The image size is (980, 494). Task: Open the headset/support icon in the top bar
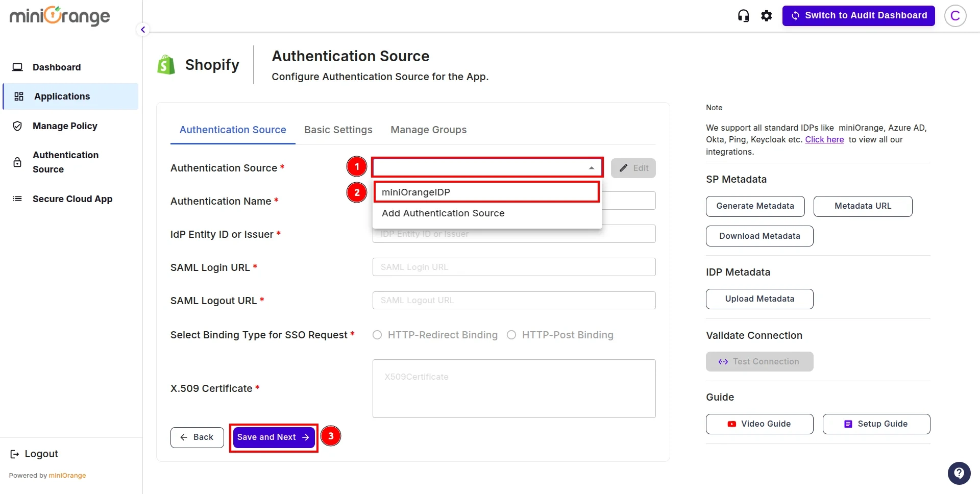(743, 15)
